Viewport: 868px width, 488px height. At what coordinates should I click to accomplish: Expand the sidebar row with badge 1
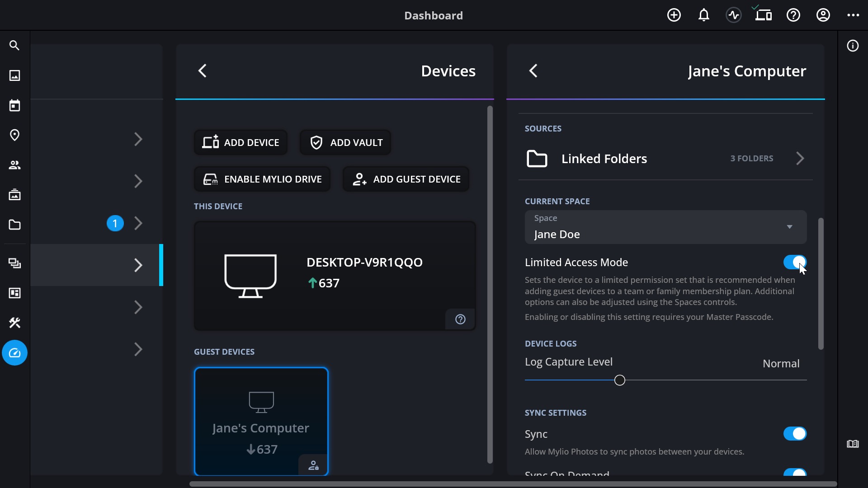[97, 223]
